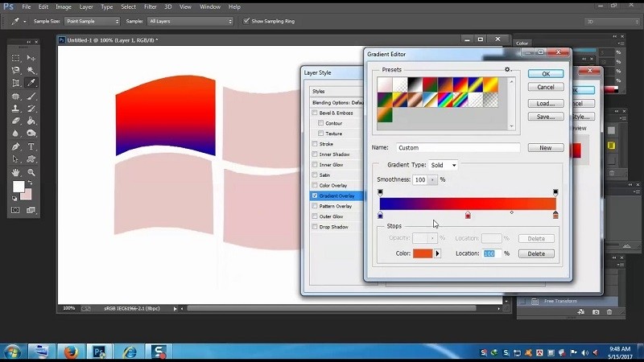
Task: Open the Sample Size dropdown
Action: coord(92,21)
